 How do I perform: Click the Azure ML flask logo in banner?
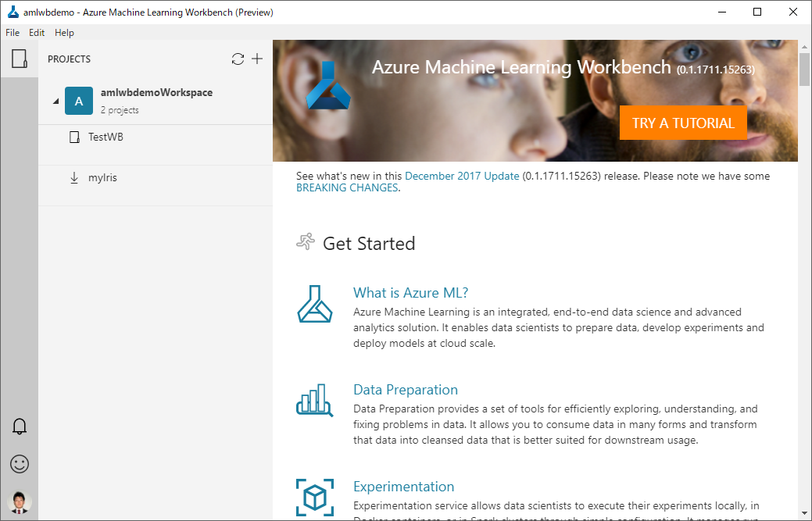(328, 86)
